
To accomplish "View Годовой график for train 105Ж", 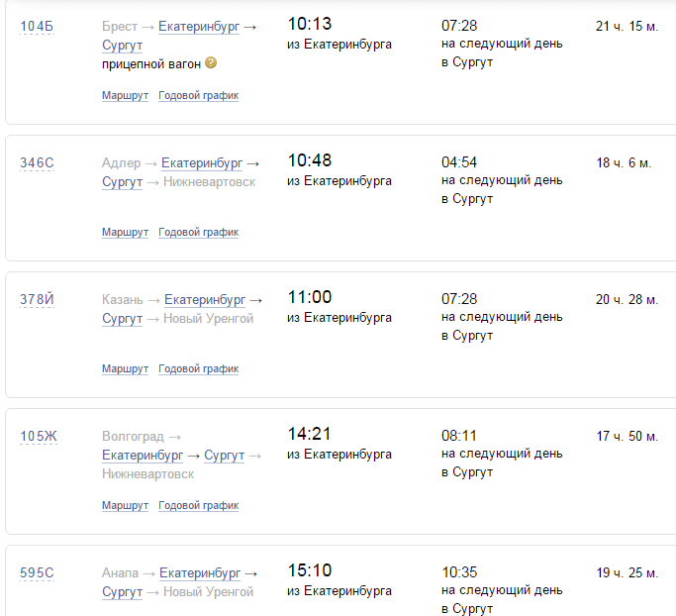I will [198, 506].
